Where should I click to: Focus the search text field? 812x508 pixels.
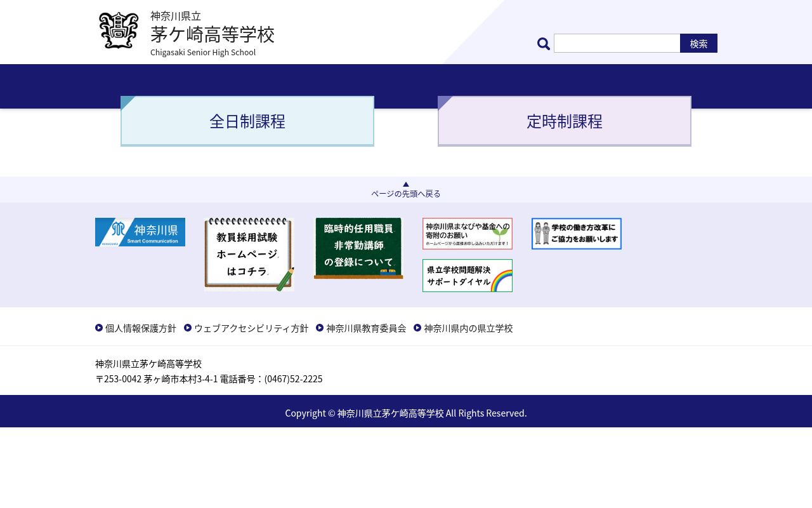(x=617, y=43)
